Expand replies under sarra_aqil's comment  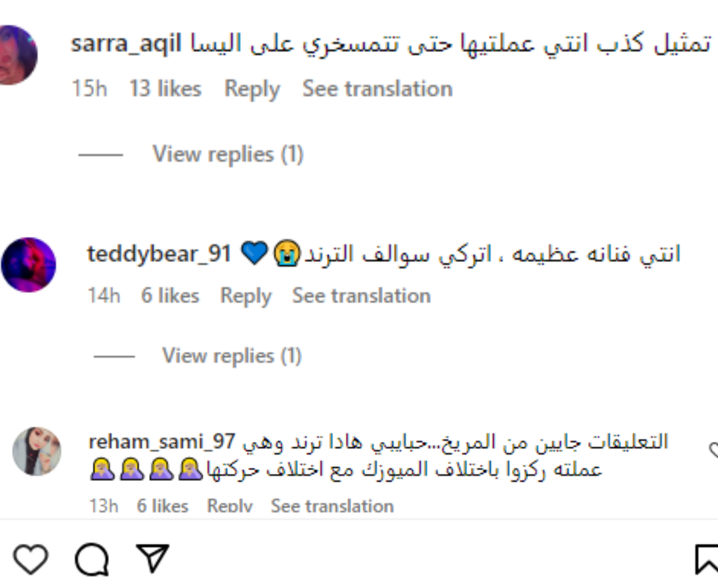tap(228, 154)
